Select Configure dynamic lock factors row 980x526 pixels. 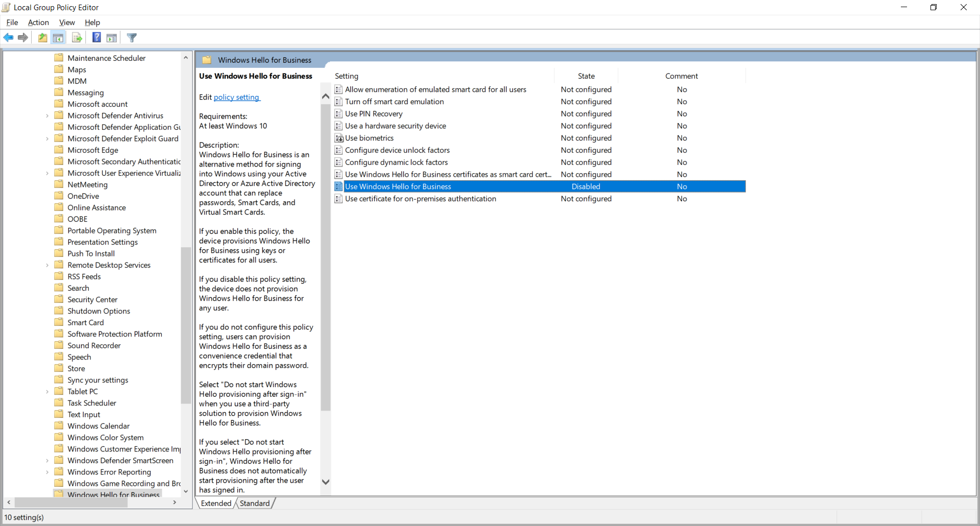pyautogui.click(x=540, y=162)
